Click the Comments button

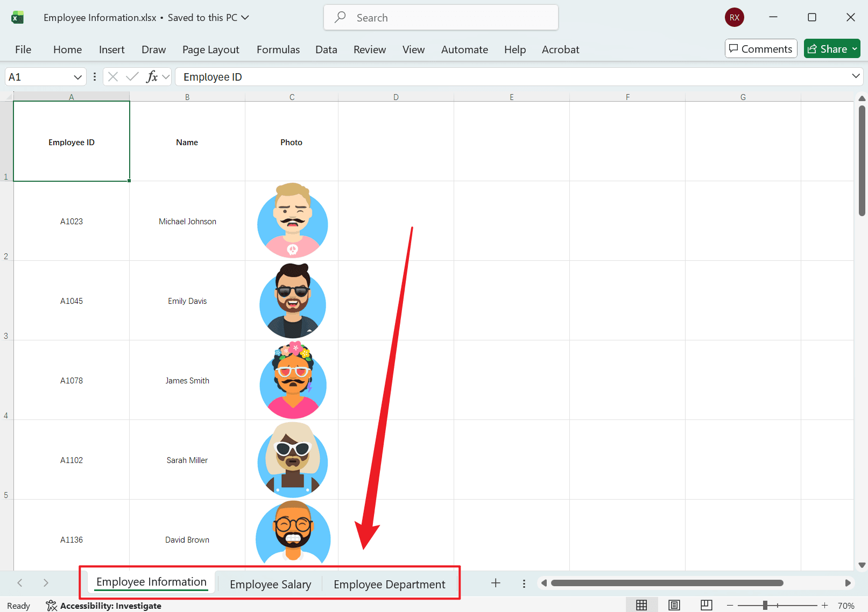pos(761,49)
